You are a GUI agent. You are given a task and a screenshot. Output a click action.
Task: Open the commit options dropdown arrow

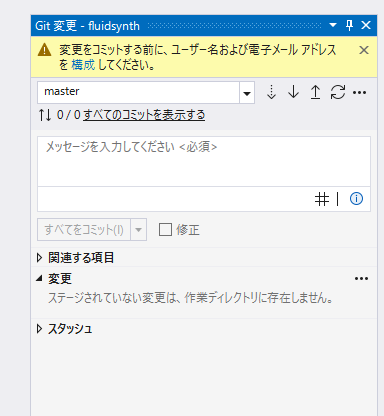138,230
